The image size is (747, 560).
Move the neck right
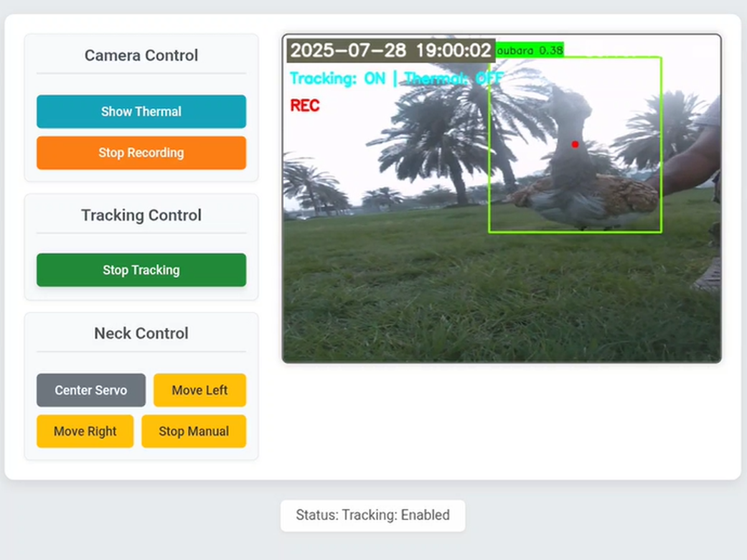click(x=85, y=431)
